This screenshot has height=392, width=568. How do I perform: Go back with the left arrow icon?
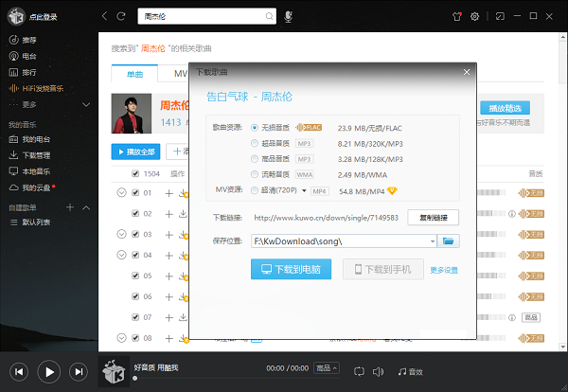tap(105, 16)
